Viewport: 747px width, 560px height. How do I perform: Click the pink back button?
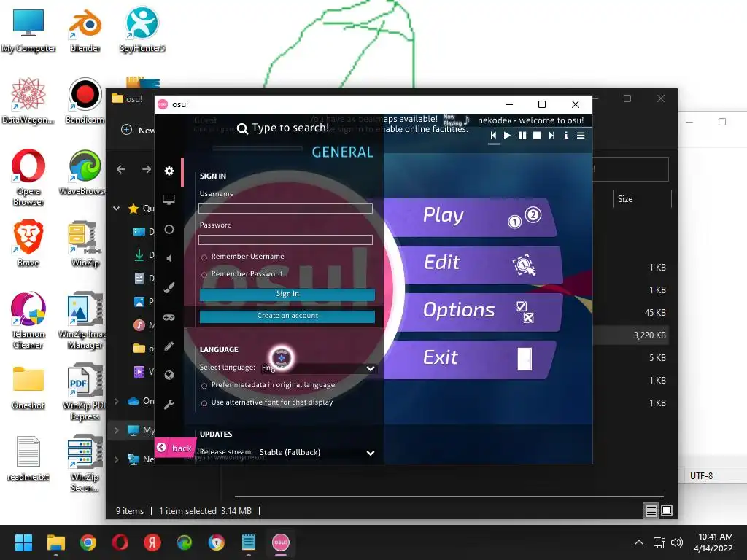click(x=175, y=448)
